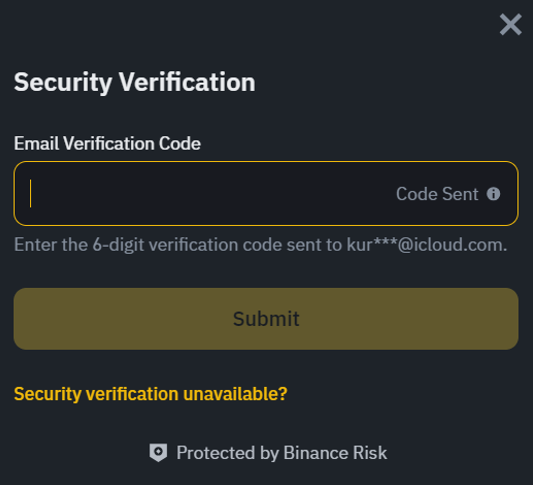This screenshot has height=485, width=533.
Task: Place the cursor in the code entry box
Action: coord(266,193)
